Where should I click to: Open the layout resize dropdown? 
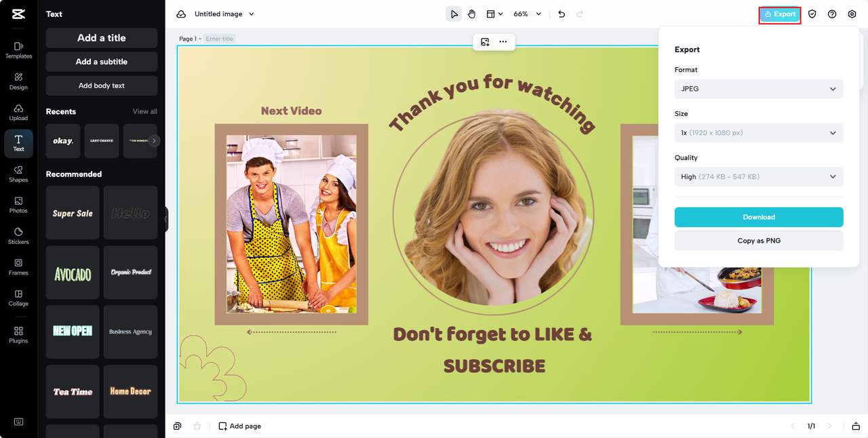coord(494,14)
